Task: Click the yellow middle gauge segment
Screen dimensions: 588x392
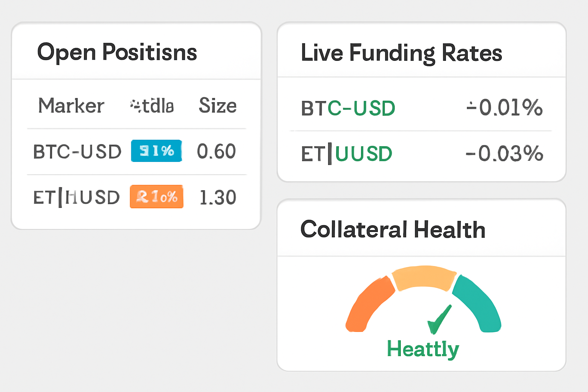Action: coord(423,278)
